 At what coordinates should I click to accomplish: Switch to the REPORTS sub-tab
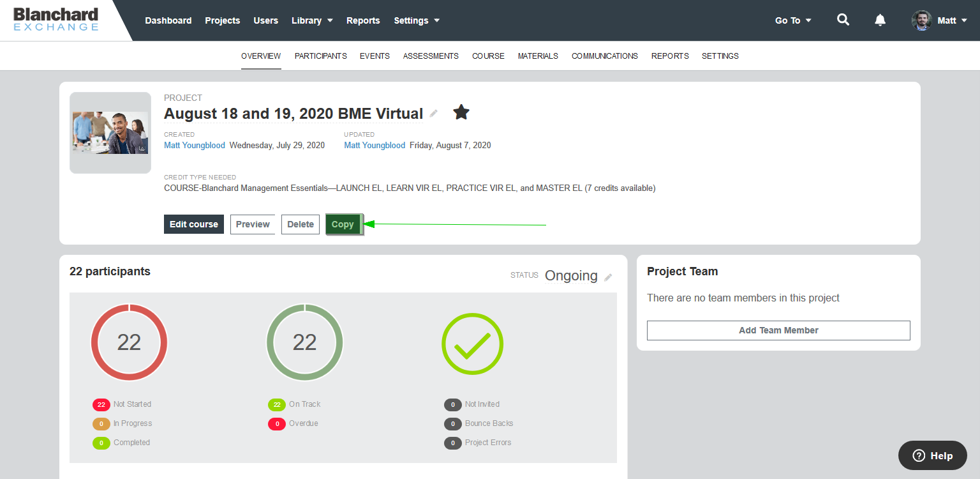[x=670, y=56]
